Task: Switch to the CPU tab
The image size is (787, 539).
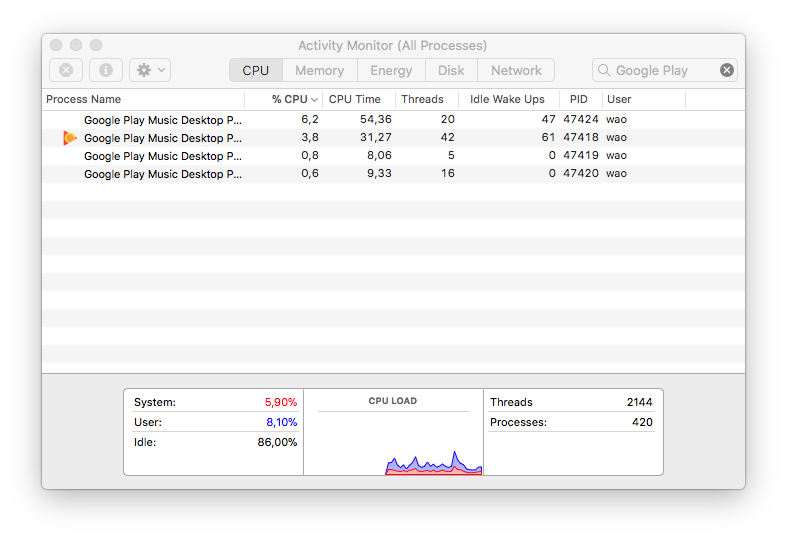Action: coord(256,70)
